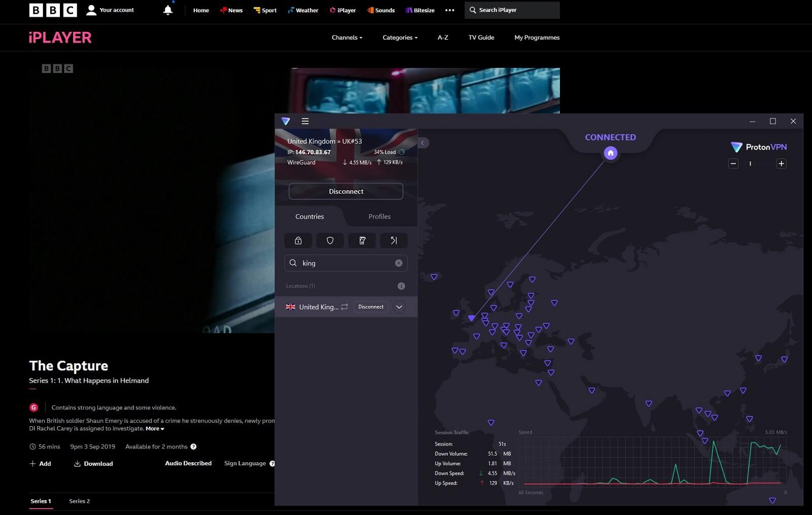
Task: Open BBC Weather link
Action: [303, 10]
